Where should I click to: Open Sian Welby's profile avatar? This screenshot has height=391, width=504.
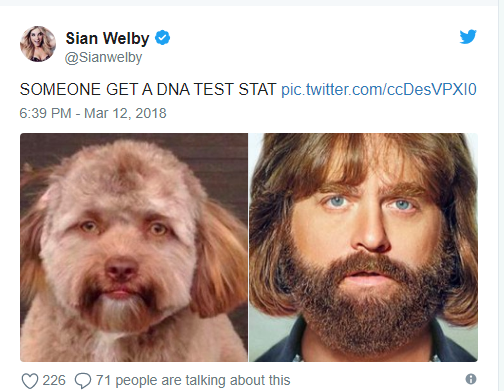38,44
